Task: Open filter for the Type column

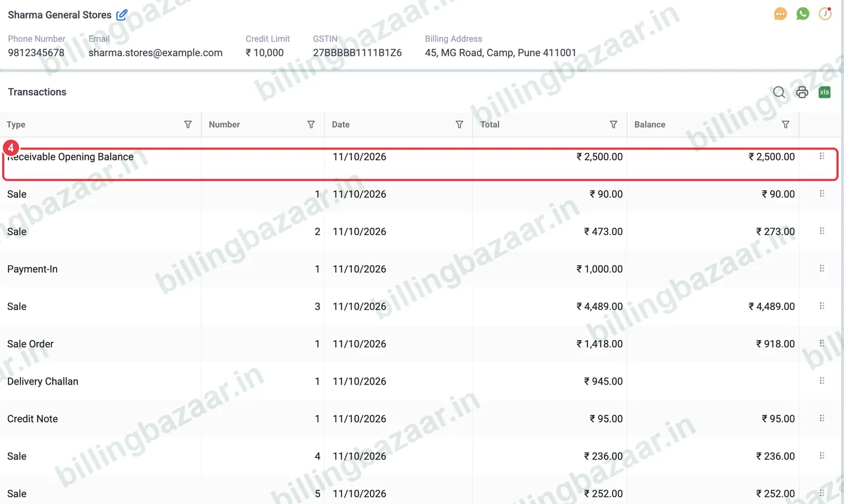Action: (x=188, y=124)
